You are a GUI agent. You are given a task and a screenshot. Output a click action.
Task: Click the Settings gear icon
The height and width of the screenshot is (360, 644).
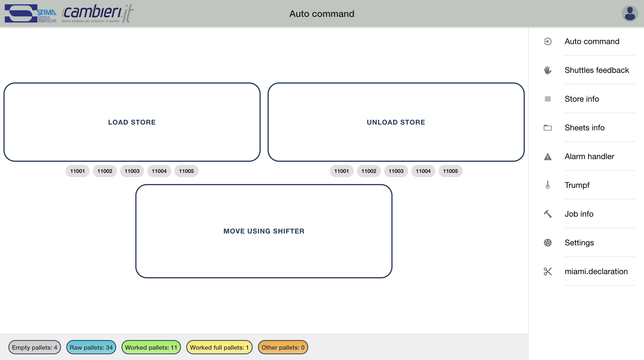548,242
